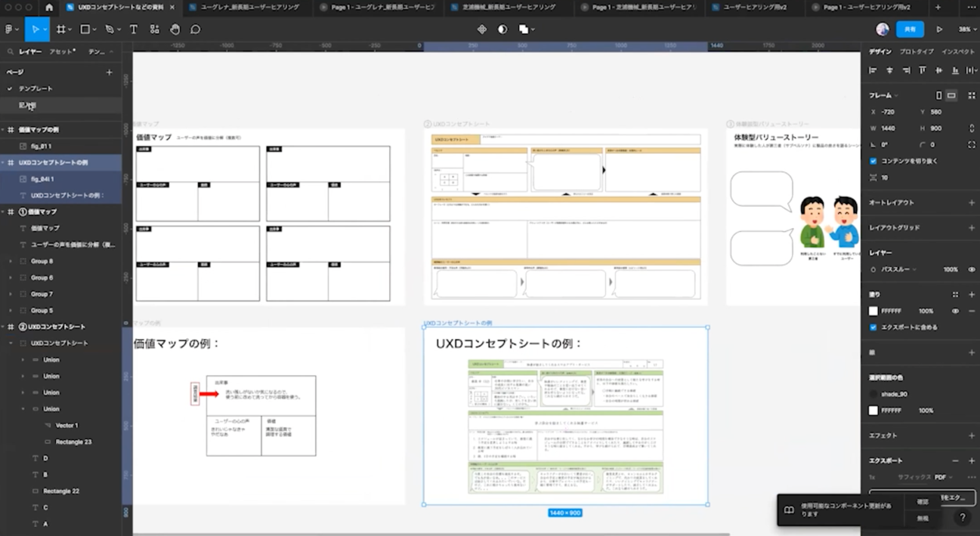Toggle コンテンツを切り抜く checkbox

[873, 161]
